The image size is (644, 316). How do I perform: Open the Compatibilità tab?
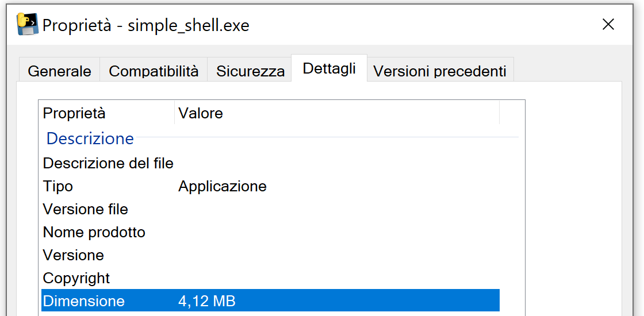click(154, 71)
